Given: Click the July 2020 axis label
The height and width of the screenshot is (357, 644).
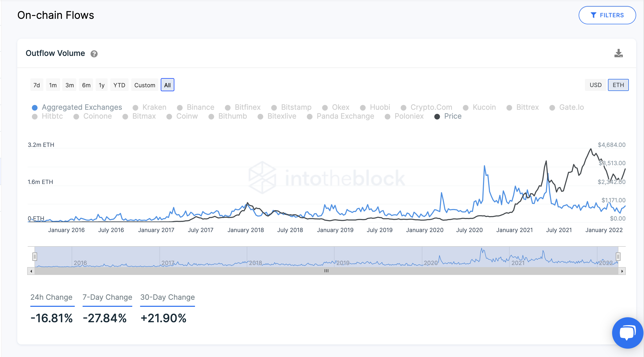Looking at the screenshot, I should click(469, 230).
